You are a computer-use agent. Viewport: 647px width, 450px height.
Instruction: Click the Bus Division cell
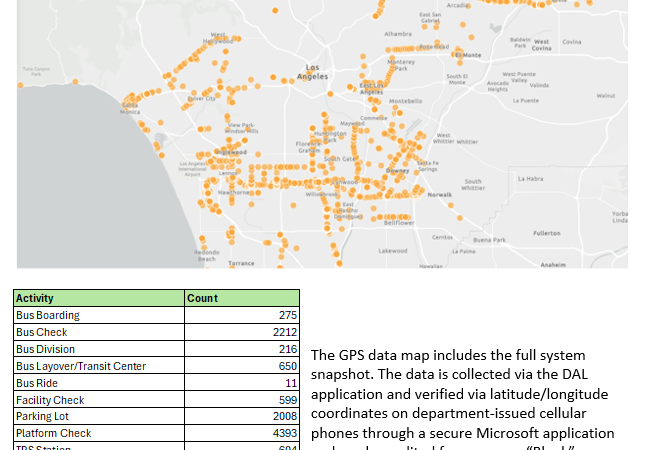(46, 349)
